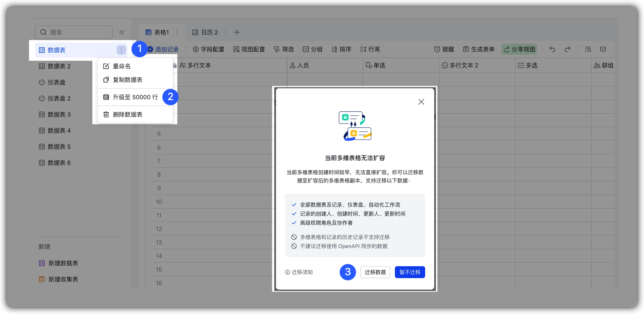Undo the last action

(552, 49)
